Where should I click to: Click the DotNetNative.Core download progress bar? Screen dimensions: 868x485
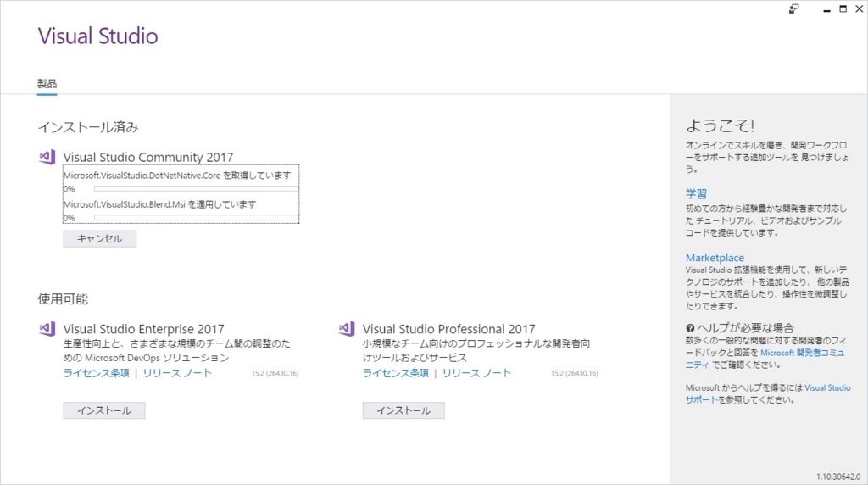[x=197, y=189]
